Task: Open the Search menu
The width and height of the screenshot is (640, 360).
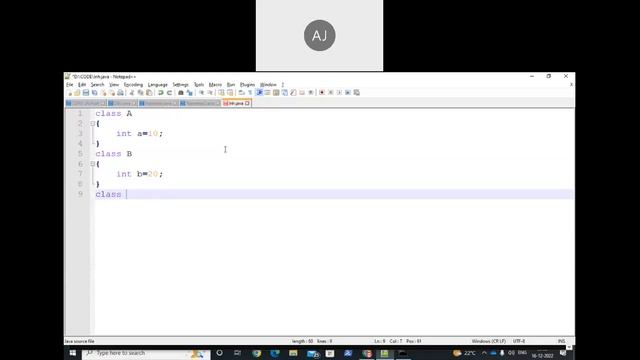Action: coord(98,84)
